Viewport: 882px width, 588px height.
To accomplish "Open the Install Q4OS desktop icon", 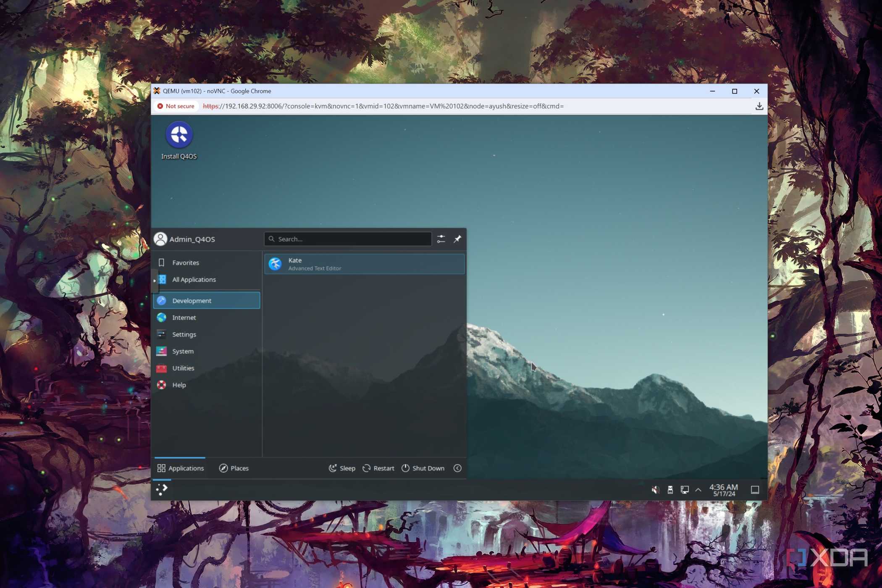I will pos(179,141).
